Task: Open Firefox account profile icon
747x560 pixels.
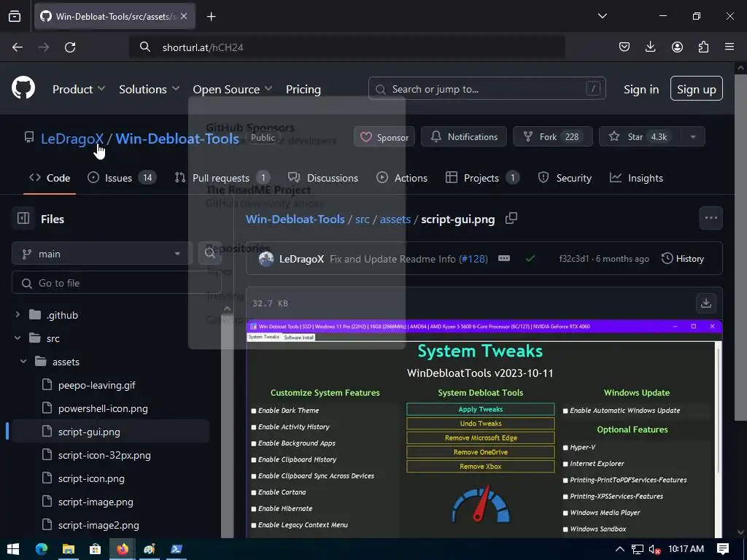Action: pyautogui.click(x=677, y=47)
